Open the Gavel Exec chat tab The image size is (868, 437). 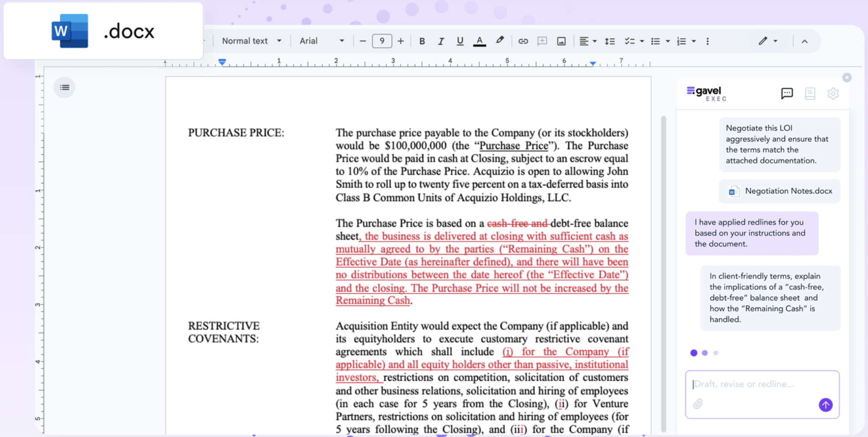787,94
